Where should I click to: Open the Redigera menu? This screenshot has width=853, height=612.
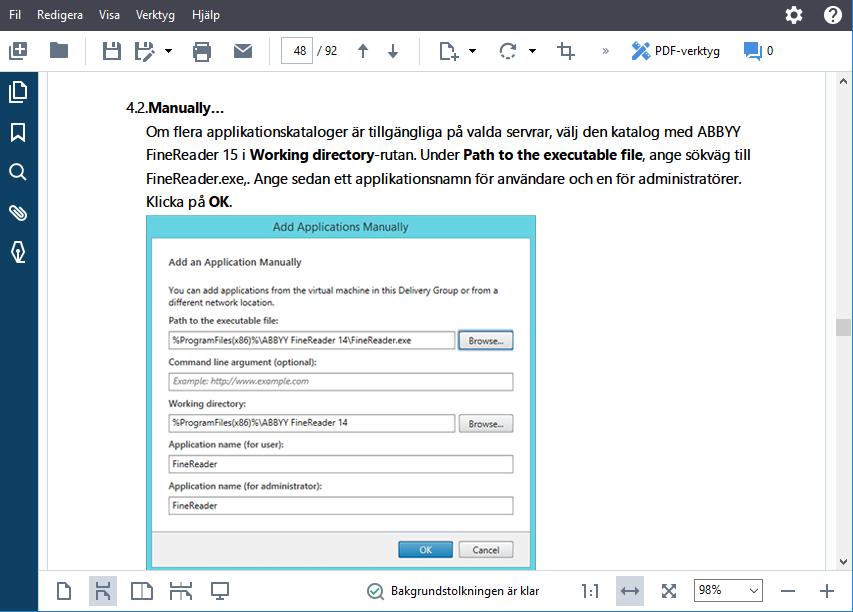point(60,15)
